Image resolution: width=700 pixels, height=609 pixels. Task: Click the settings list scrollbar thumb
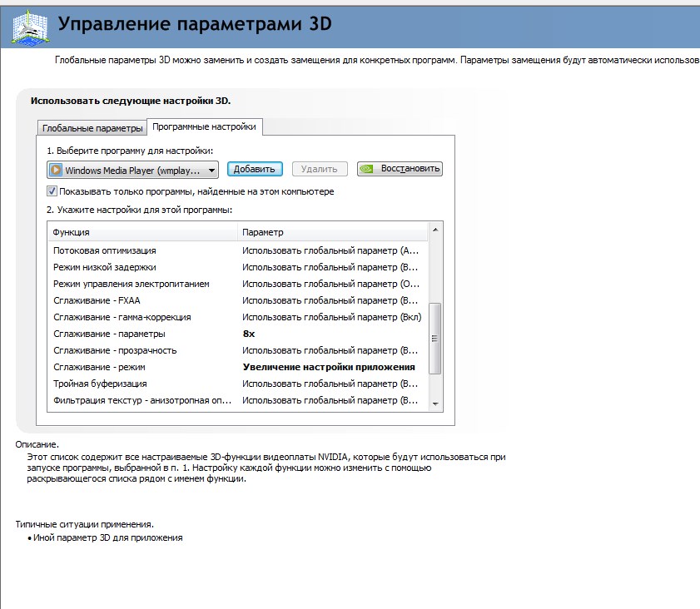point(434,339)
